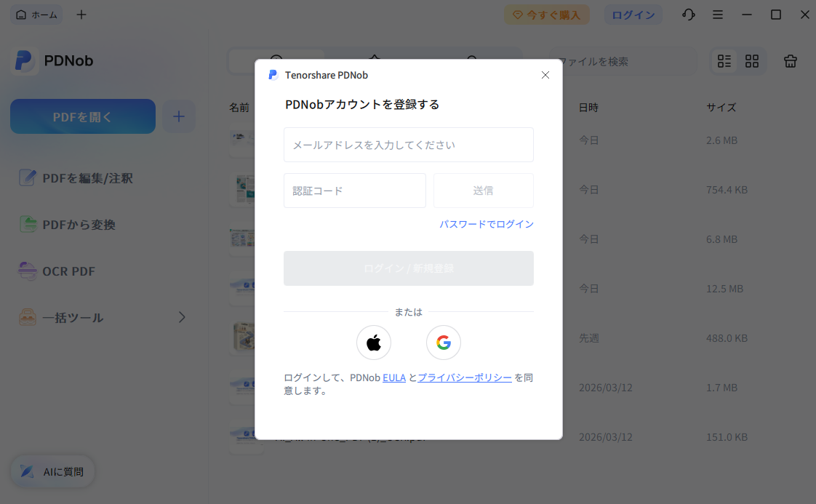Click the ファイルを検索 search field
Image resolution: width=816 pixels, height=504 pixels.
(623, 61)
